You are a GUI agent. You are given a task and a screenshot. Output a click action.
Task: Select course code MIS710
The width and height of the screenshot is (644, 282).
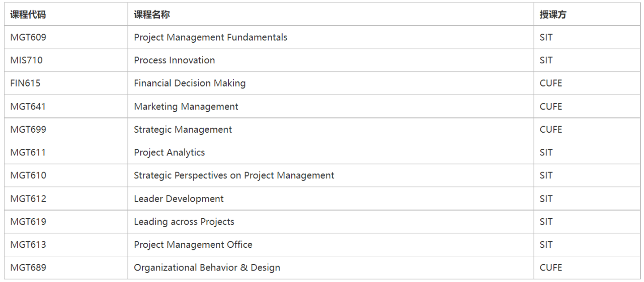[x=26, y=60]
